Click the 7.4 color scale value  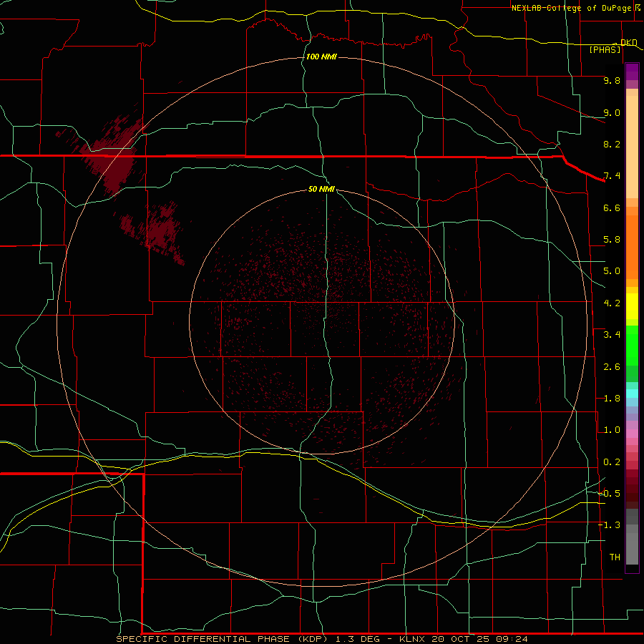point(612,176)
